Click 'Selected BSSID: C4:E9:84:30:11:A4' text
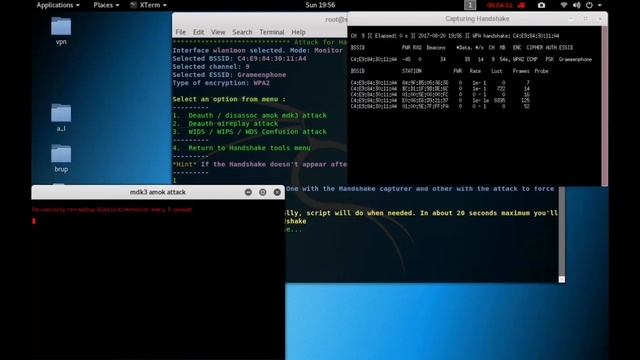640x360 pixels. [x=239, y=59]
